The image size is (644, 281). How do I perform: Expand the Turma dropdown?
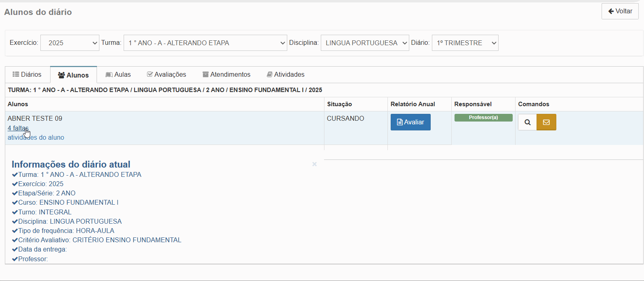coord(205,43)
